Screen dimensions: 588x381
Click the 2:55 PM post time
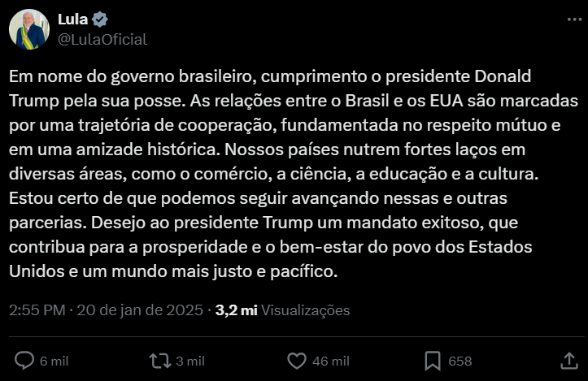(36, 310)
